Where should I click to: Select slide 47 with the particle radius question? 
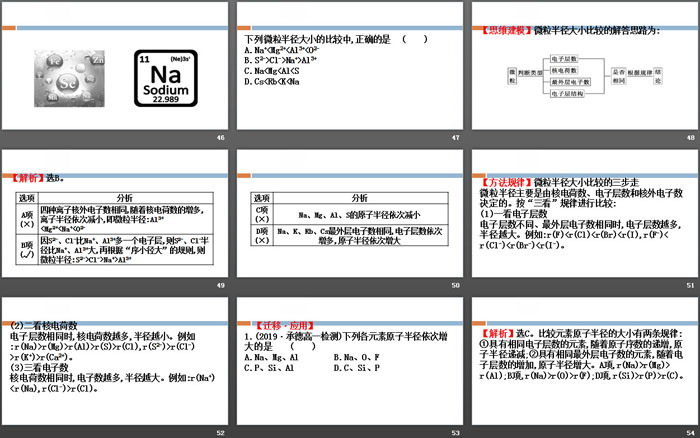(350, 66)
